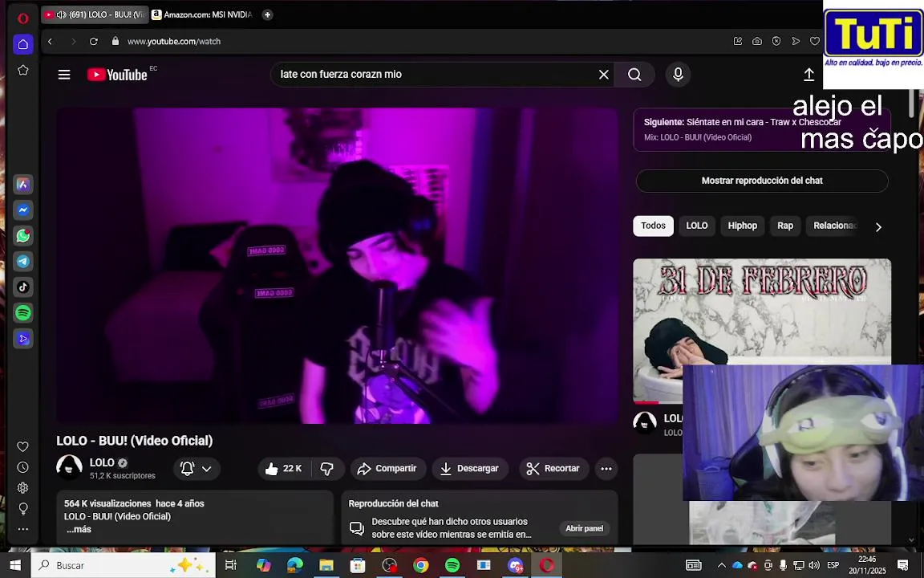Viewport: 924px width, 578px height.
Task: Open TikTok in Opera sidebar
Action: click(x=23, y=287)
